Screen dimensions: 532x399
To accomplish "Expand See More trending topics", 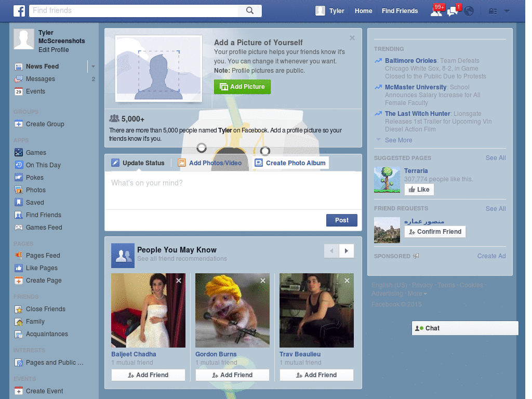I will pyautogui.click(x=398, y=140).
